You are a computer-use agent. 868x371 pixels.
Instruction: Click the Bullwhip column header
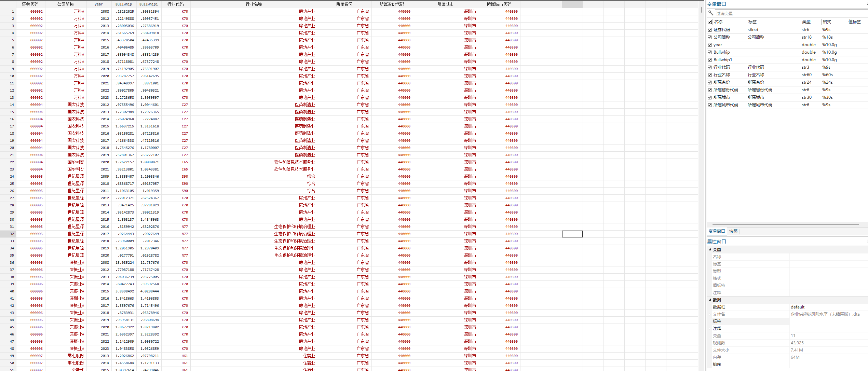pyautogui.click(x=123, y=4)
